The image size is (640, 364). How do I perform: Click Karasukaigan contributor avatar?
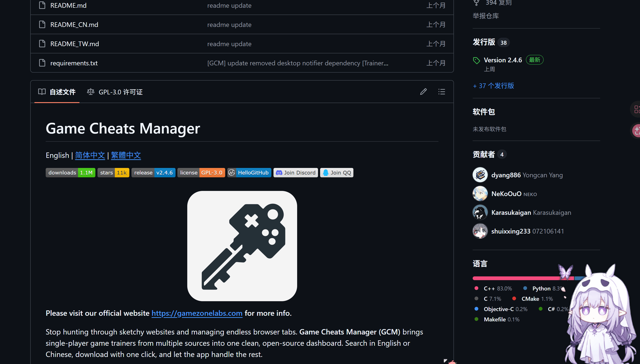tap(480, 212)
